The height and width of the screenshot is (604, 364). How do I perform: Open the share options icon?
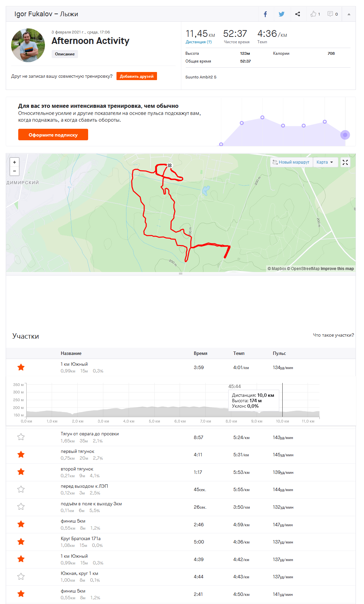click(x=297, y=14)
